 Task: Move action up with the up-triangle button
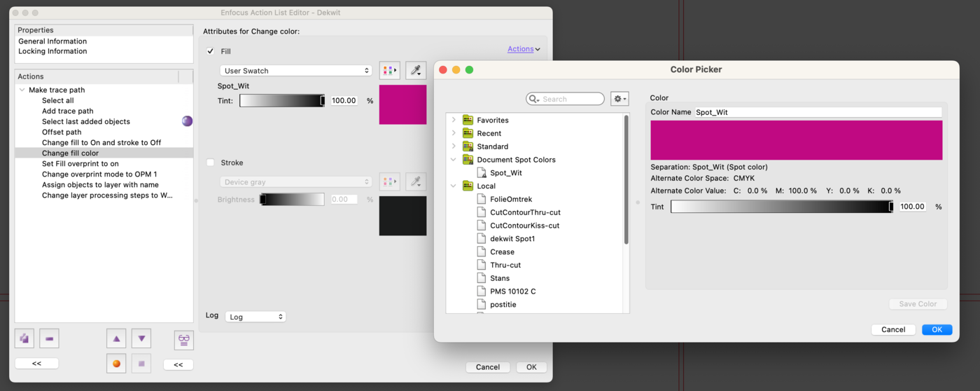click(116, 338)
